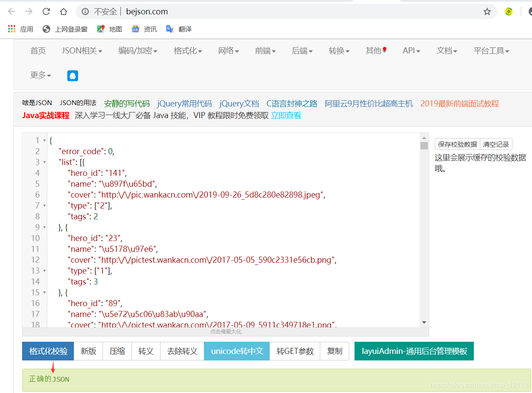
Task: Open the 文档 dropdown menu
Action: pos(447,51)
